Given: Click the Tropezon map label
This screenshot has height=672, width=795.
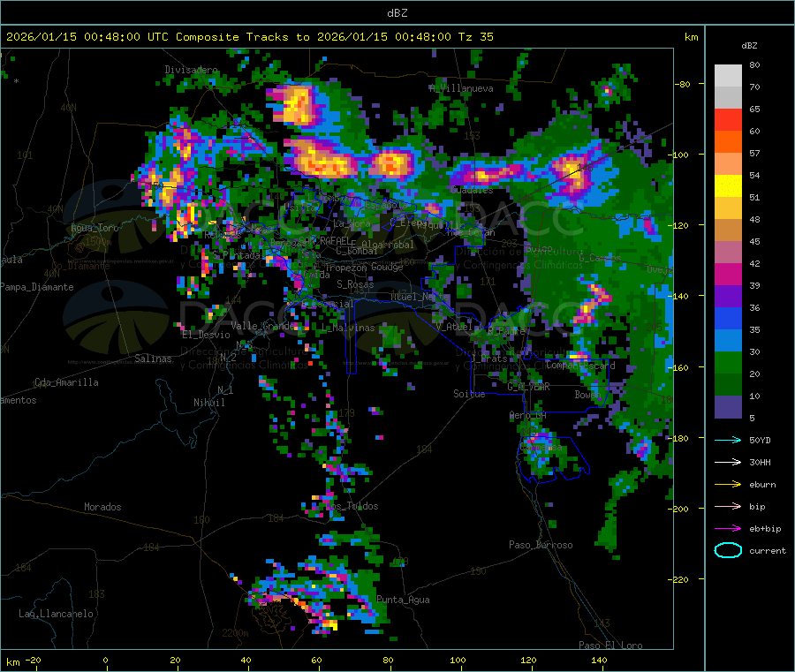Looking at the screenshot, I should [345, 267].
